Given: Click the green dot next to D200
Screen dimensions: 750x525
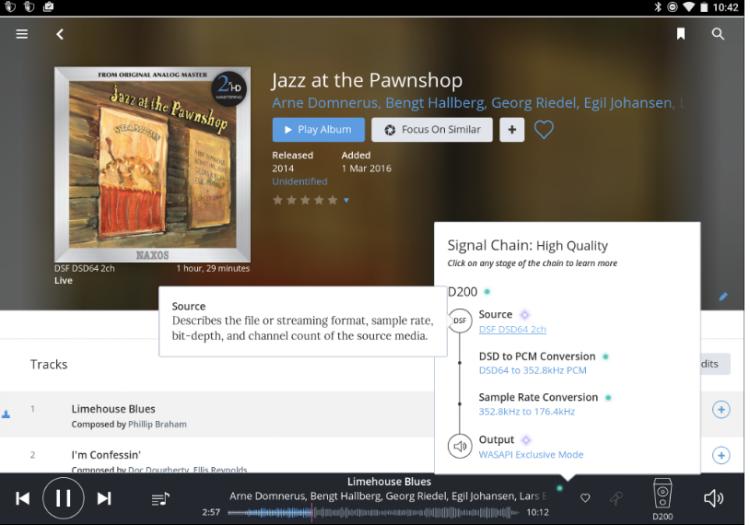Looking at the screenshot, I should [487, 291].
